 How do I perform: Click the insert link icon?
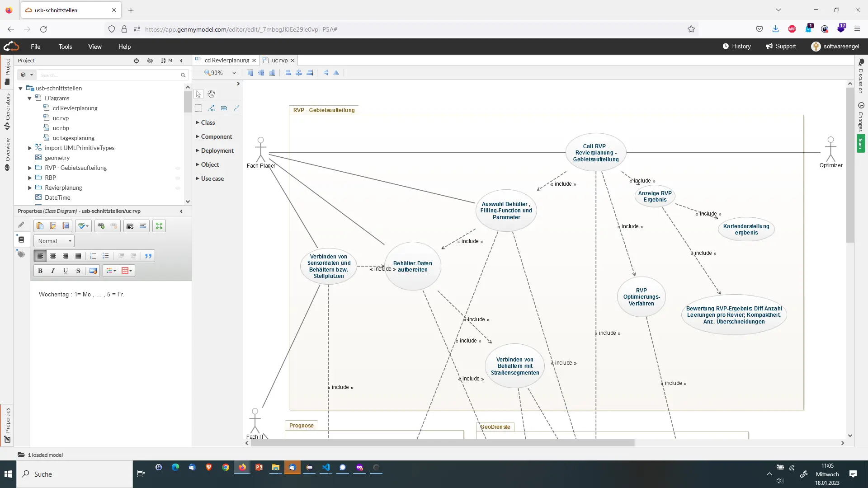tap(101, 226)
